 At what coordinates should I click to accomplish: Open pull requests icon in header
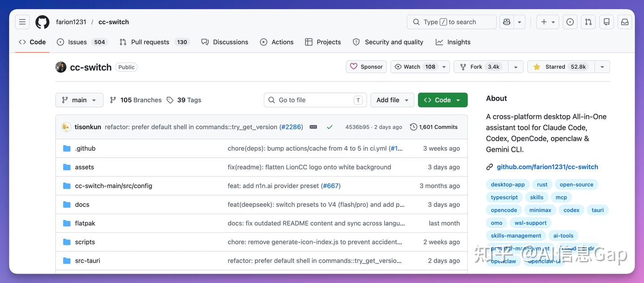[589, 22]
